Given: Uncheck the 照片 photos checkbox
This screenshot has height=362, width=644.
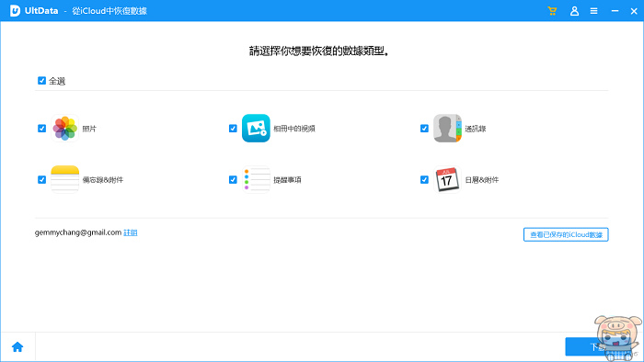Looking at the screenshot, I should (41, 129).
